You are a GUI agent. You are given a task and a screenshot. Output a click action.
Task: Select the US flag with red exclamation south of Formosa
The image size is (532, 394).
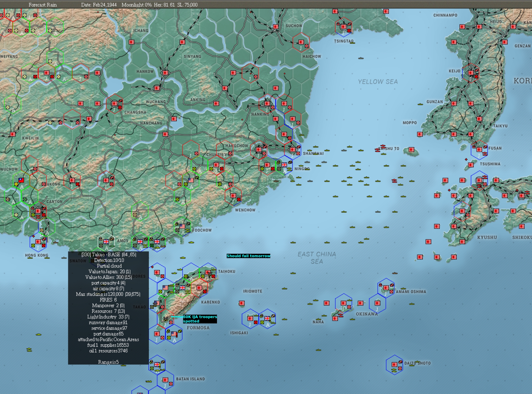174,333
